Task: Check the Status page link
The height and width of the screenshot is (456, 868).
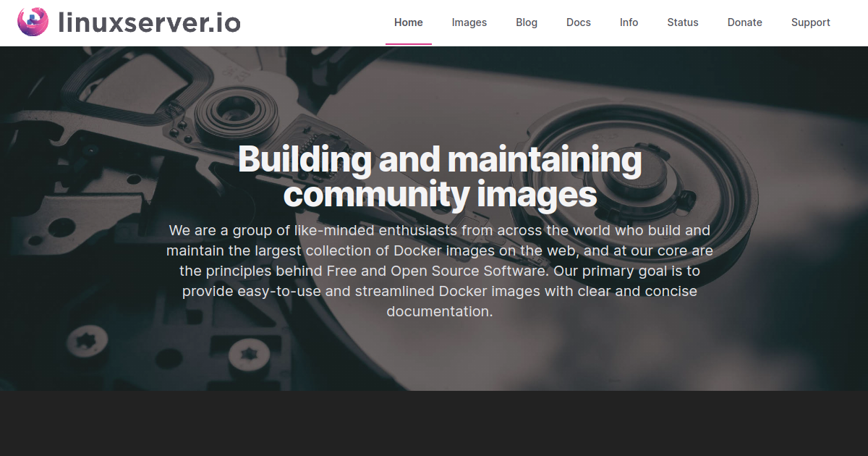Action: pos(683,22)
